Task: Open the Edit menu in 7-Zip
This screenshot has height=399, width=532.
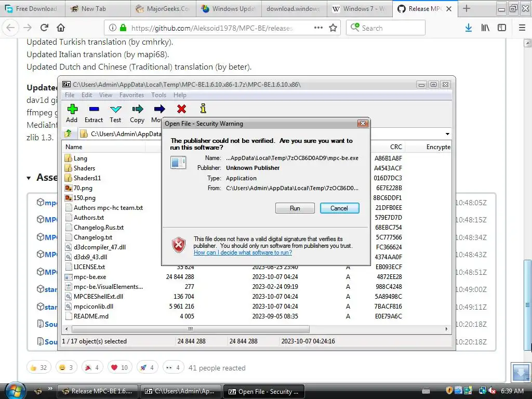Action: 87,95
